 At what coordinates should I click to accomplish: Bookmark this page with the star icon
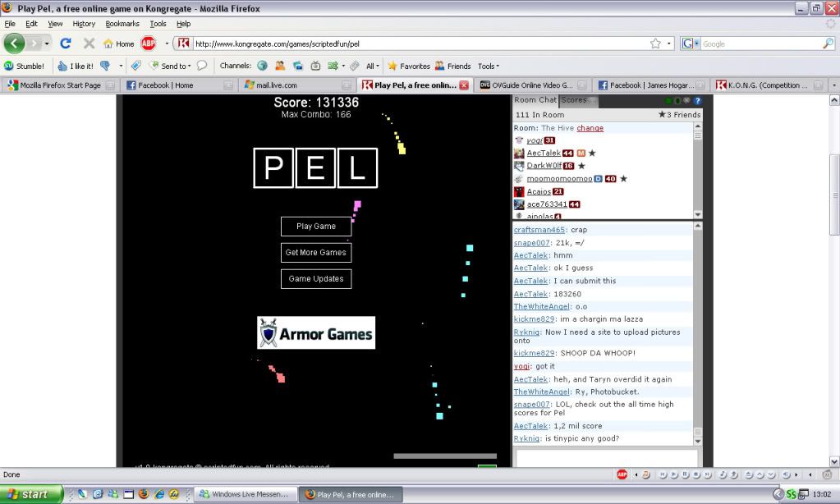655,44
